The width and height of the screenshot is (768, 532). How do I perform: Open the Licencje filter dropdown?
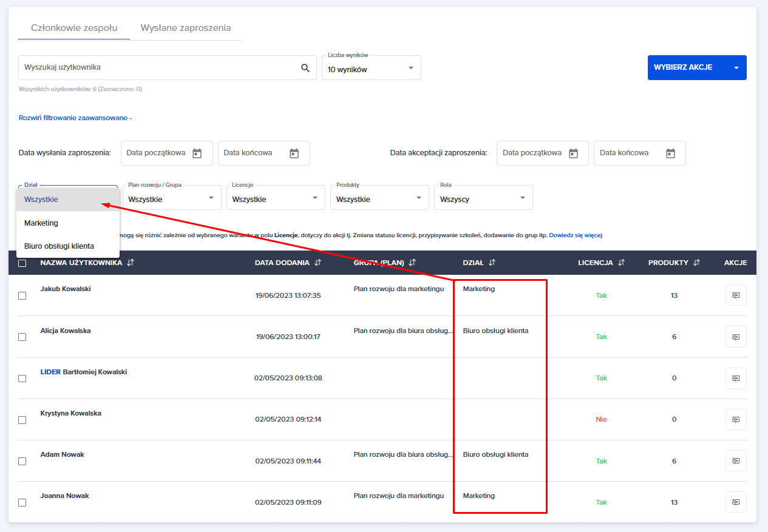[x=275, y=198]
